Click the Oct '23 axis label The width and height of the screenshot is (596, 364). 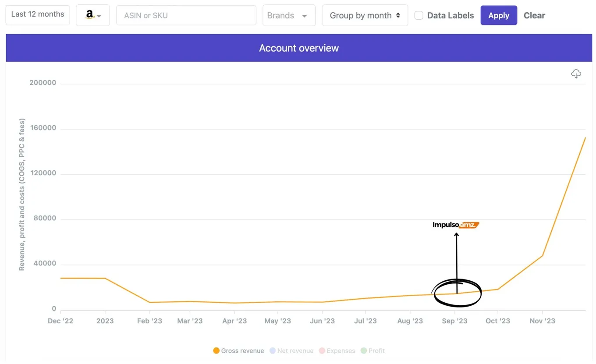coord(498,321)
